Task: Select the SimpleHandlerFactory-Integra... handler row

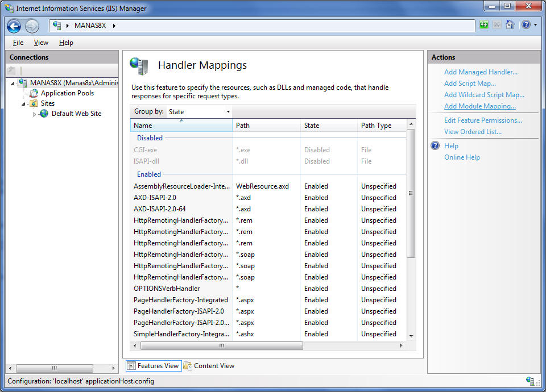Action: click(x=268, y=334)
